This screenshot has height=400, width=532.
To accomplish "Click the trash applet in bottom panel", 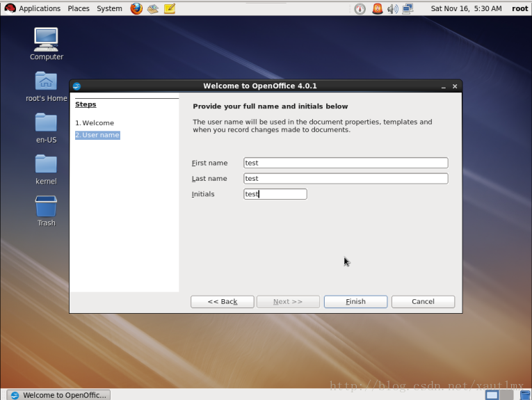I will (525, 395).
